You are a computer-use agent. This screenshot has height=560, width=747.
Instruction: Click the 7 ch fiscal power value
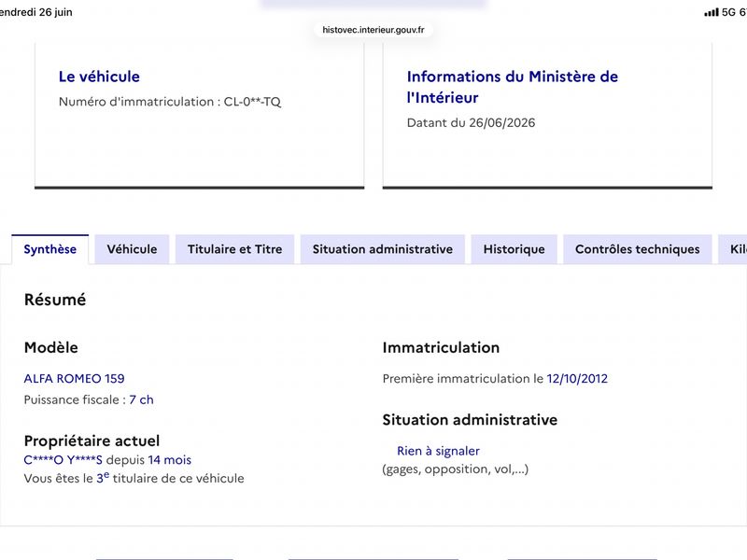pyautogui.click(x=142, y=400)
